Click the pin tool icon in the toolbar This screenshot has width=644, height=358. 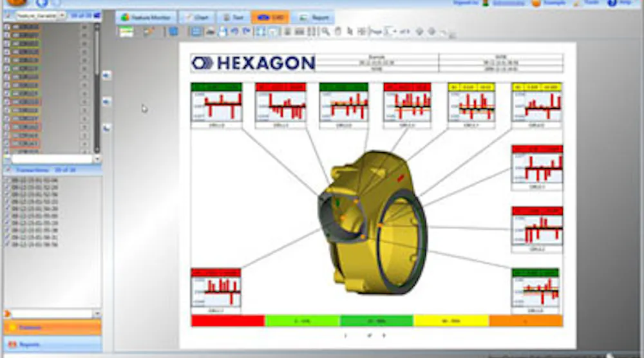point(149,32)
